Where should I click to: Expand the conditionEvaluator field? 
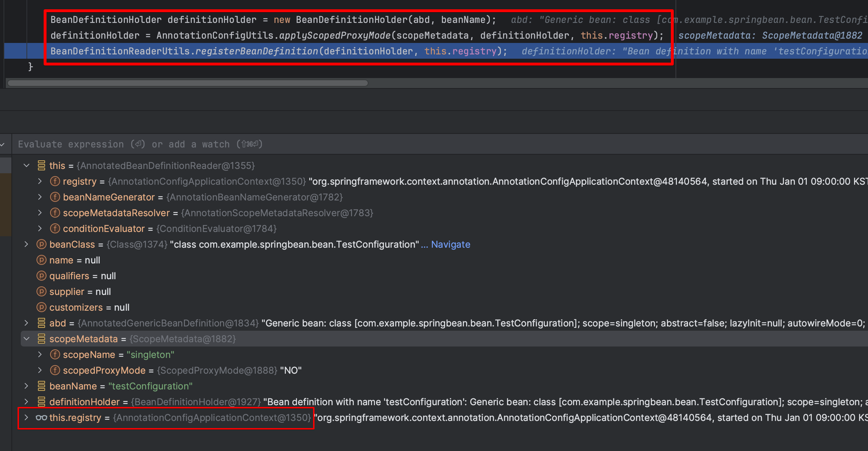coord(40,229)
